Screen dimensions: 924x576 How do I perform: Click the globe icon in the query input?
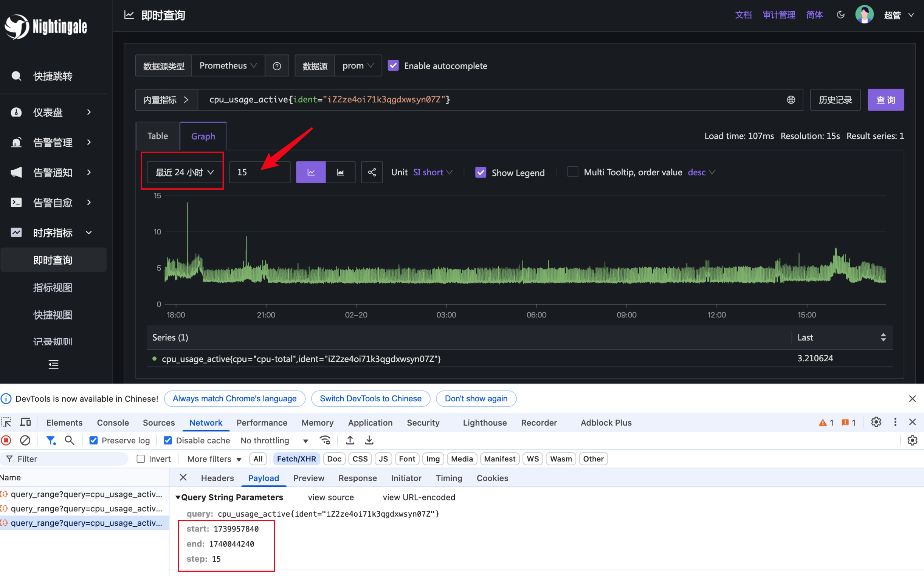(791, 100)
